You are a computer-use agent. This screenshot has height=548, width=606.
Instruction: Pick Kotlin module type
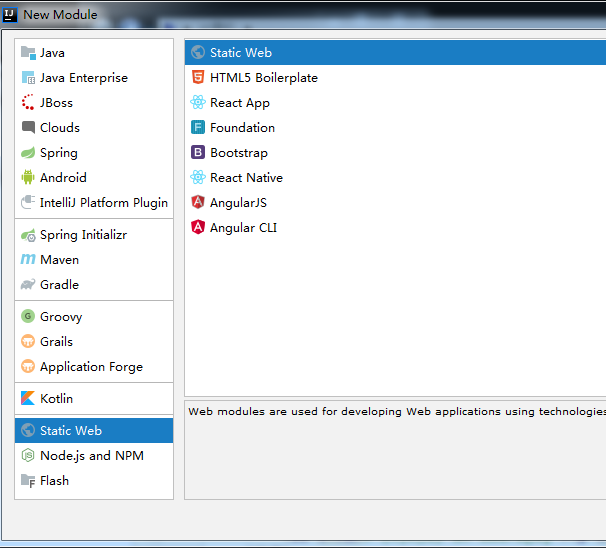point(94,398)
